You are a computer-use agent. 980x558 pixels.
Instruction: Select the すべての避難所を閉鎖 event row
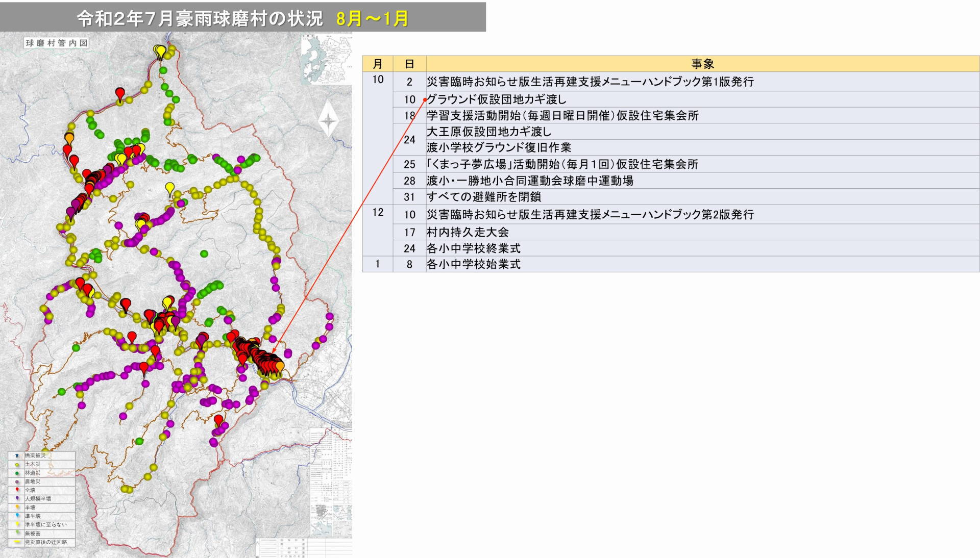point(703,197)
